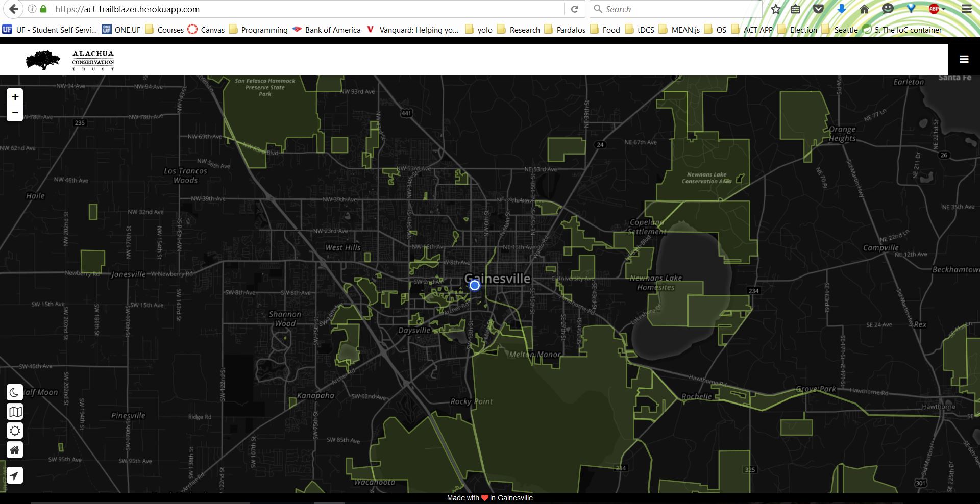
Task: Open the MEAN.js bookmark folder
Action: click(x=679, y=30)
